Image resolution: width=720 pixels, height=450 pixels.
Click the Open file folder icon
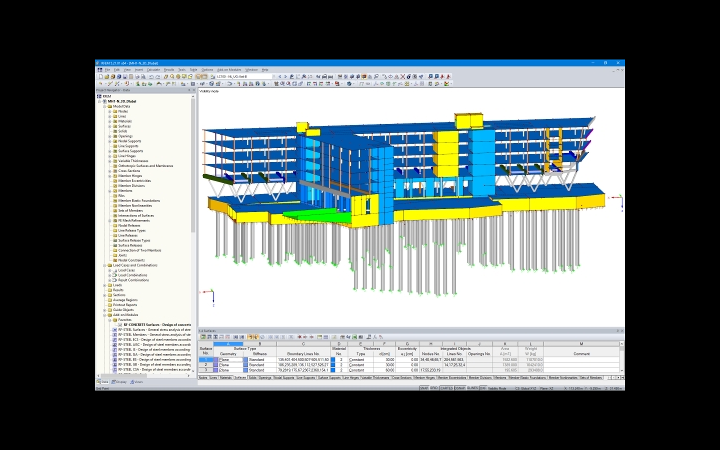107,77
